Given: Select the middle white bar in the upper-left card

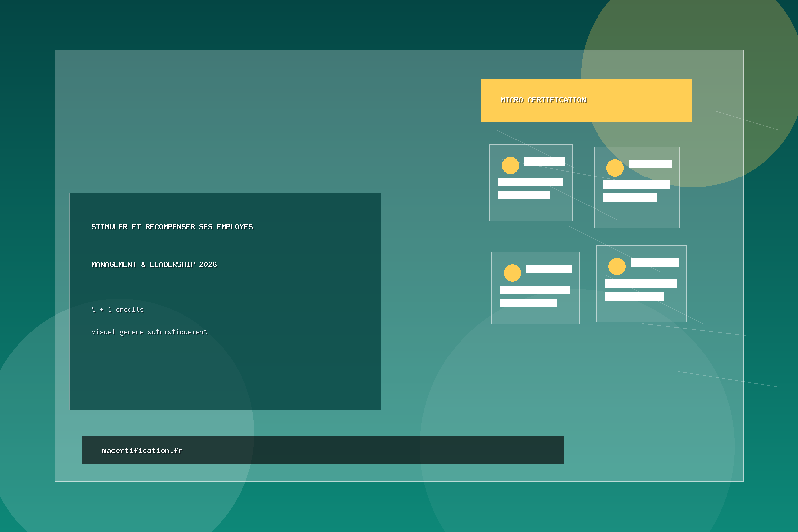Looking at the screenshot, I should (530, 182).
